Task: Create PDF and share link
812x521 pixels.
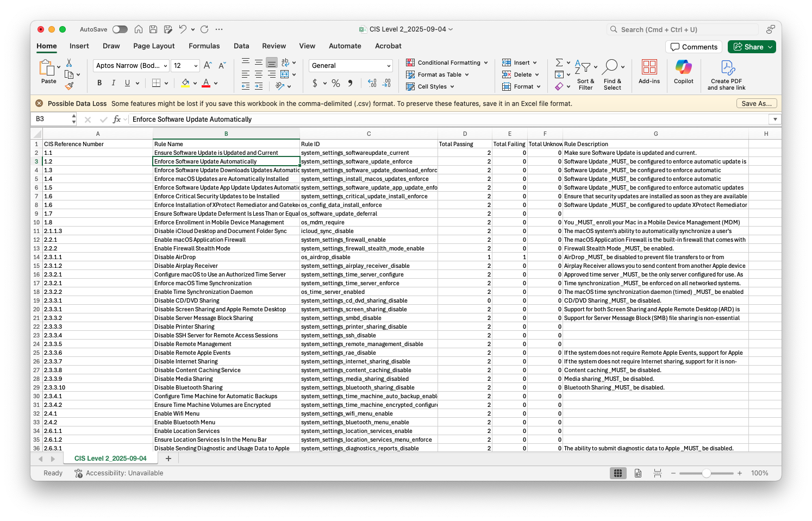Action: point(727,75)
